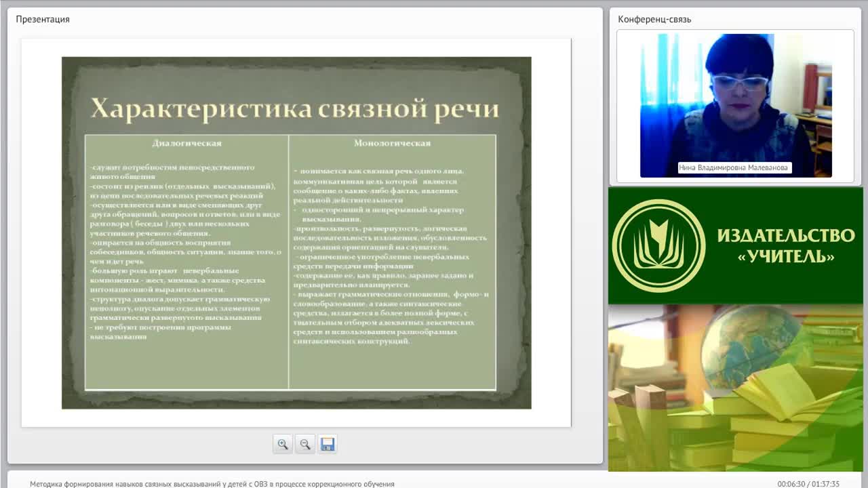Click the speaker's webcam video feed
The height and width of the screenshot is (488, 868).
pyautogui.click(x=736, y=106)
